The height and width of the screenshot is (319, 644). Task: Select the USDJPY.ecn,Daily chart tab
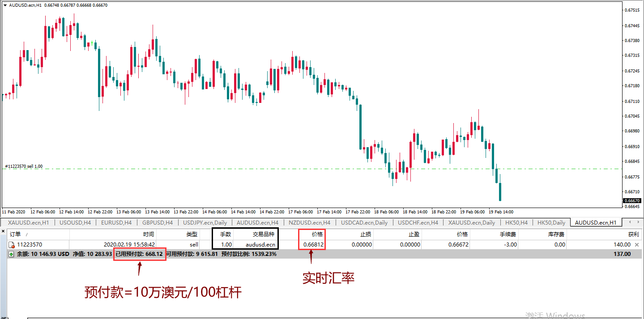click(x=205, y=222)
